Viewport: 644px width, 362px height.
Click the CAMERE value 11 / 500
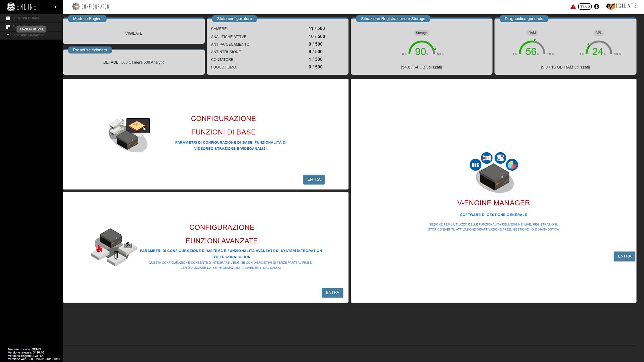tap(317, 29)
